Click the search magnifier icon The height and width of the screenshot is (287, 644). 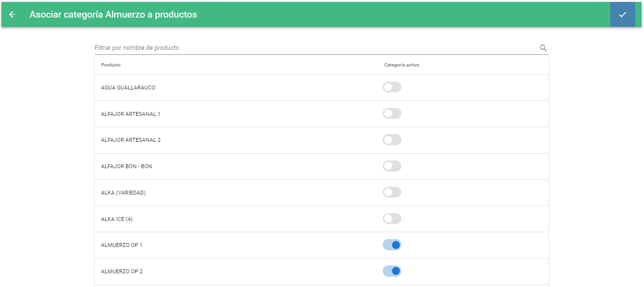(x=543, y=48)
